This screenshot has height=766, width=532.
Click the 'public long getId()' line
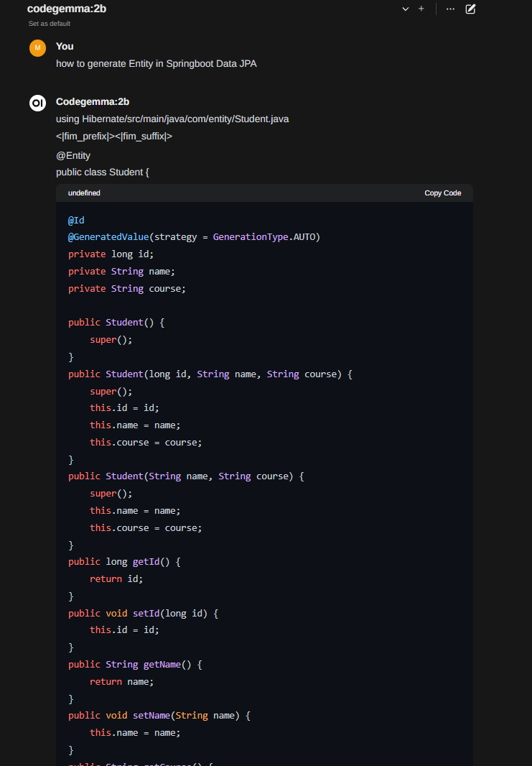tap(124, 562)
